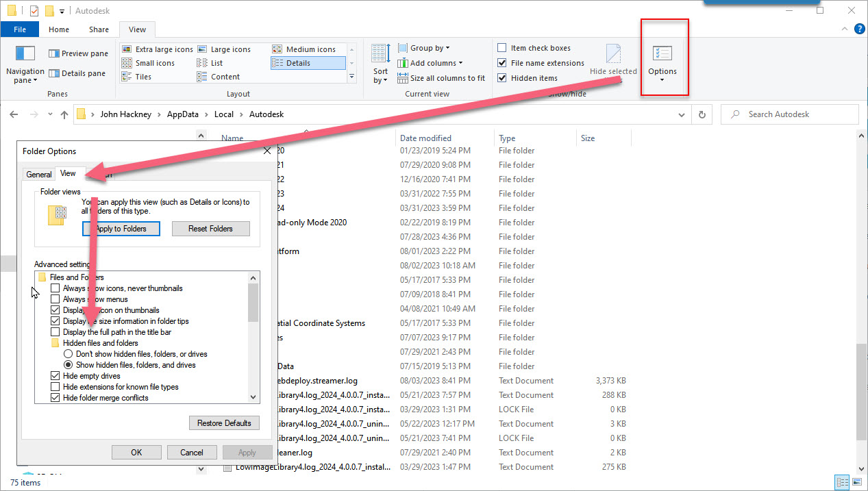The height and width of the screenshot is (491, 868).
Task: Open the Home ribbon tab
Action: [x=58, y=29]
